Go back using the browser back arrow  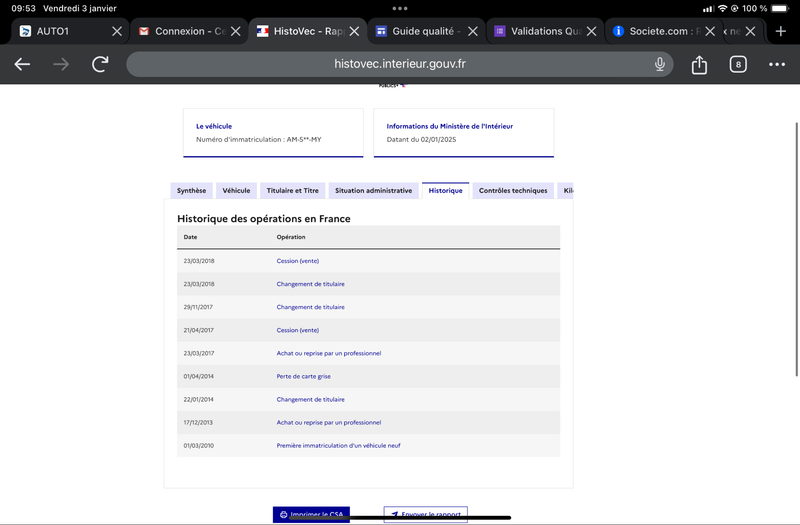click(22, 64)
